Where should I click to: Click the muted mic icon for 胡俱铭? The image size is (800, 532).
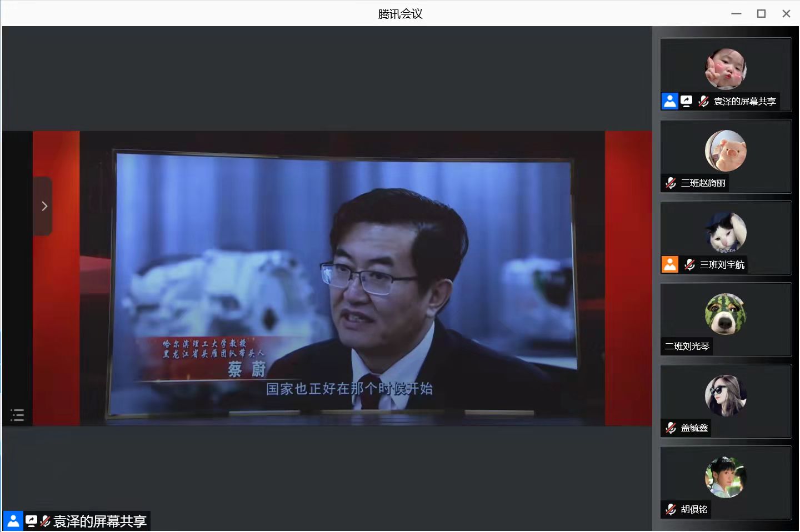coord(671,509)
